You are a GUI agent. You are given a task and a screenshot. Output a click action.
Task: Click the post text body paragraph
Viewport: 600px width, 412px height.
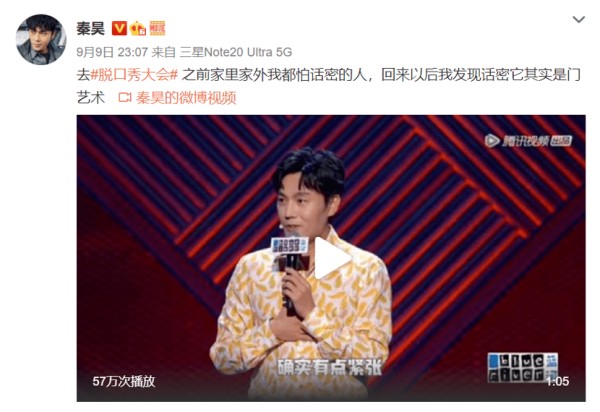[328, 86]
